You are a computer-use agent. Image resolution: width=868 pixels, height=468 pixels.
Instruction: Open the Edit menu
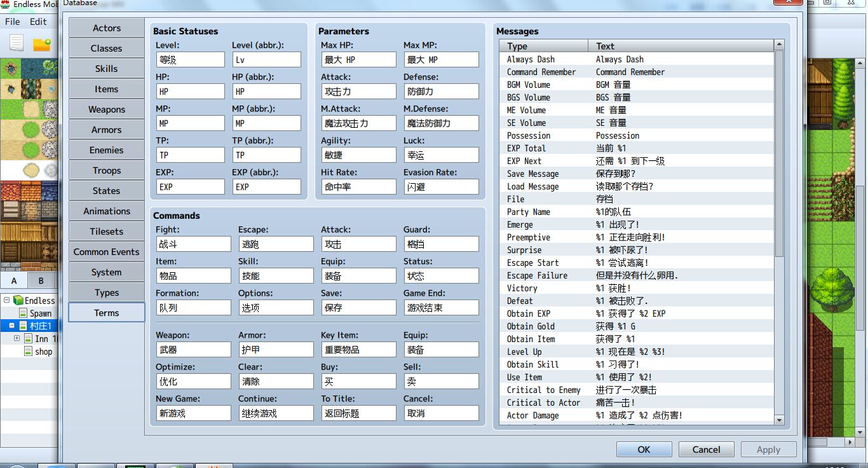pyautogui.click(x=38, y=21)
